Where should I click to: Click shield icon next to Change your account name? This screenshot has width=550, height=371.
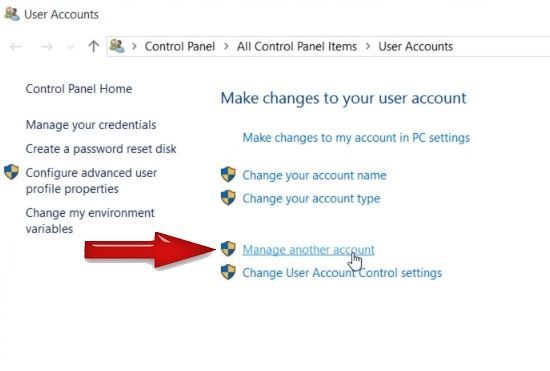pyautogui.click(x=228, y=175)
